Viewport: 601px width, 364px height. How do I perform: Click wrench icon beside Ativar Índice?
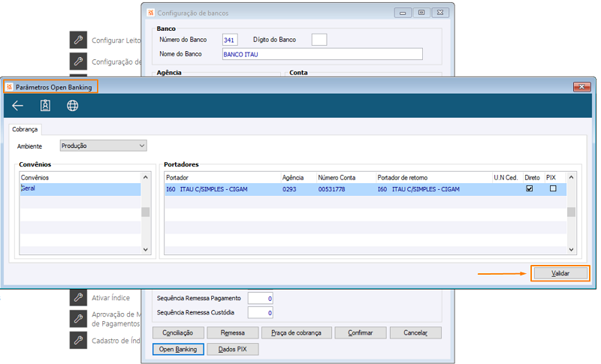[x=78, y=297]
